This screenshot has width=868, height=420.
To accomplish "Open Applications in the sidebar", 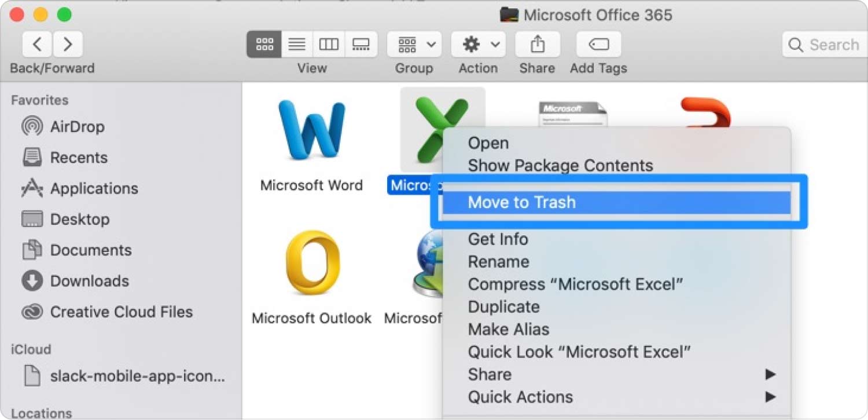I will click(79, 188).
